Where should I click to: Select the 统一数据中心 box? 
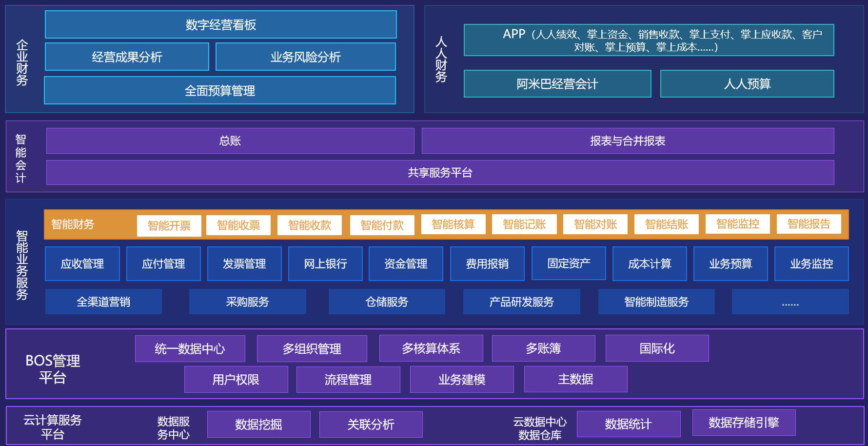[x=190, y=349]
